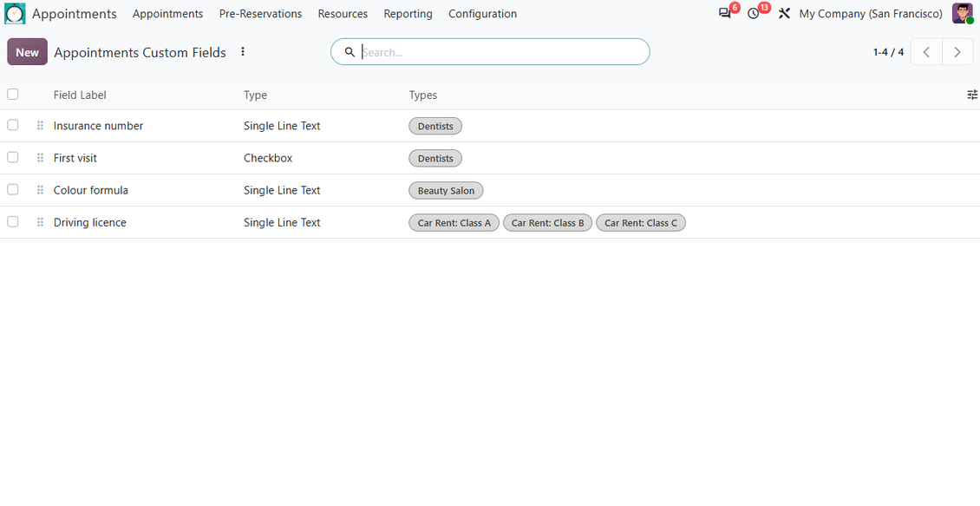Click the Car Rent: Class C tag
This screenshot has width=980, height=506.
[x=641, y=223]
